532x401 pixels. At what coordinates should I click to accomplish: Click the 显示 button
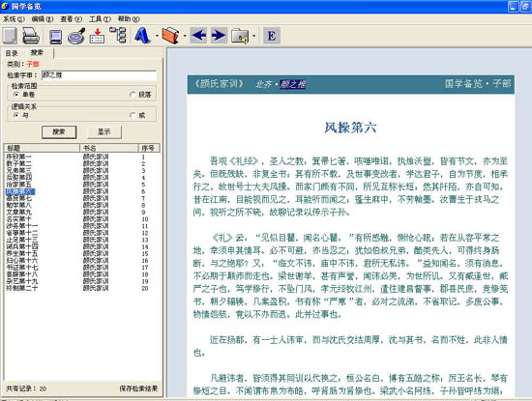(x=104, y=131)
